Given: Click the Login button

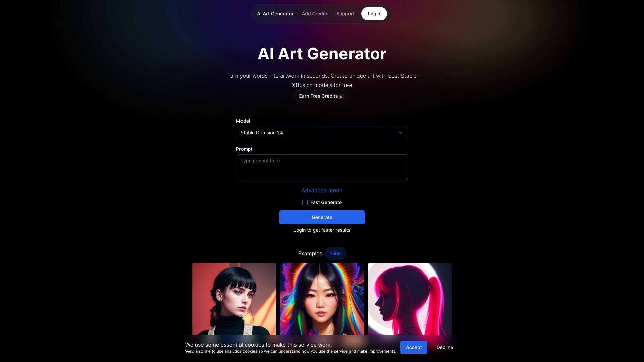Looking at the screenshot, I should 374,14.
